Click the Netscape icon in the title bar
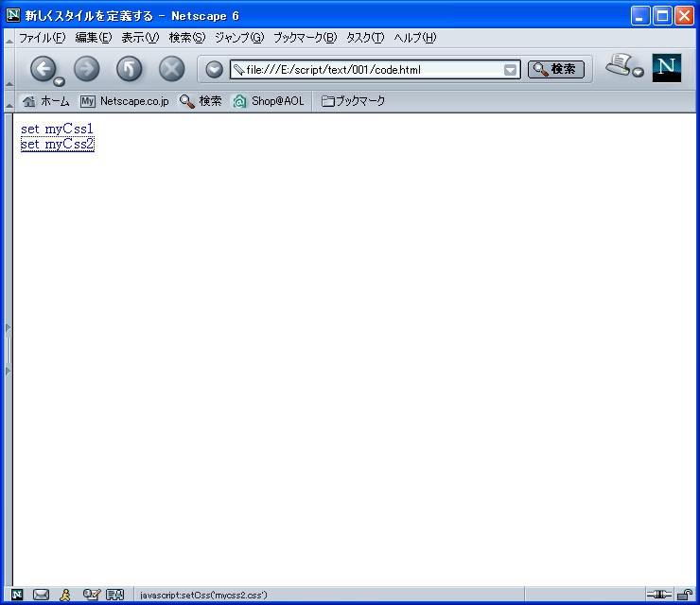 click(x=13, y=15)
